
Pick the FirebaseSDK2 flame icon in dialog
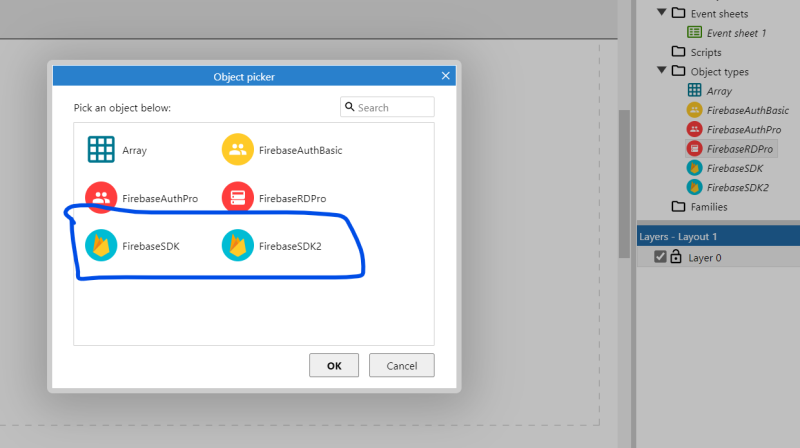238,245
